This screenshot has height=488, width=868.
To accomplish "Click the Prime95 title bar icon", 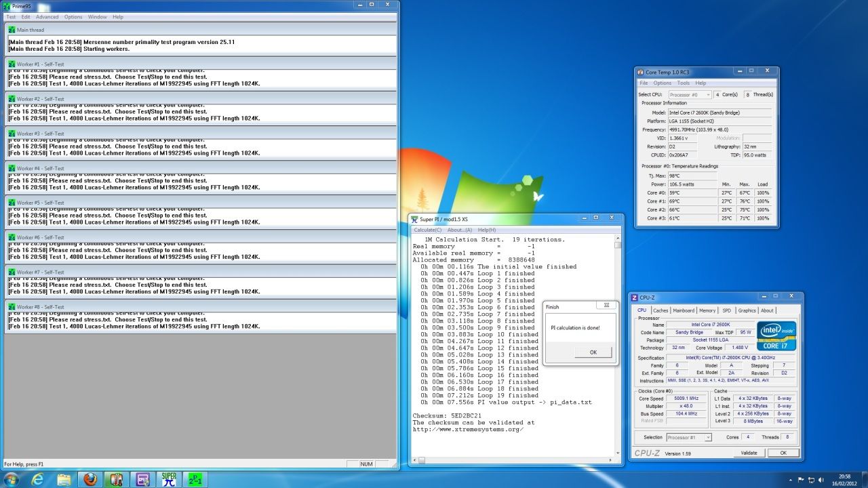I will [x=7, y=5].
